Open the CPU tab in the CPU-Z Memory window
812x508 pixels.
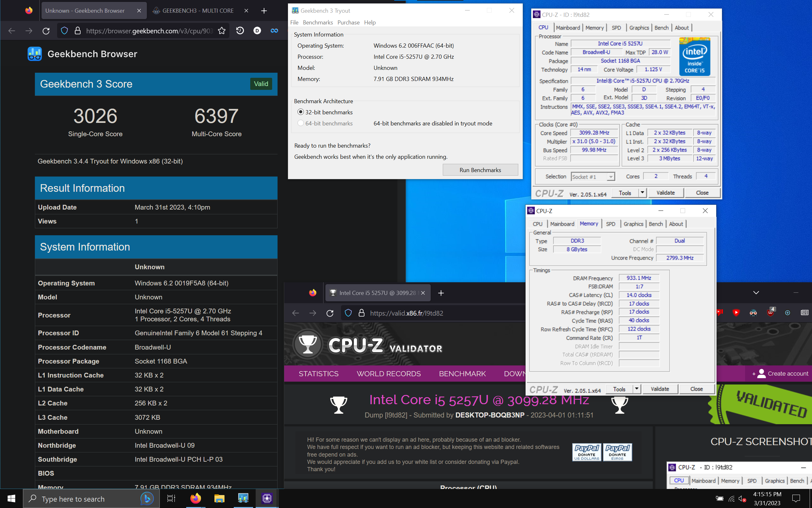pos(538,224)
